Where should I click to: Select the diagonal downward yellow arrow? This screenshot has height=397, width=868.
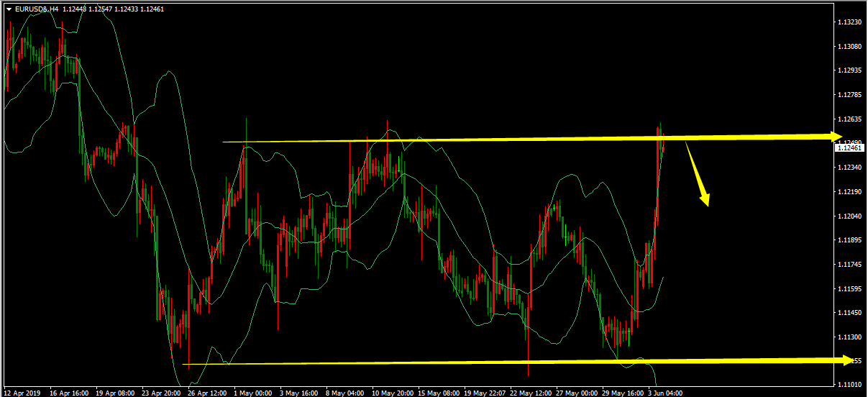[698, 174]
